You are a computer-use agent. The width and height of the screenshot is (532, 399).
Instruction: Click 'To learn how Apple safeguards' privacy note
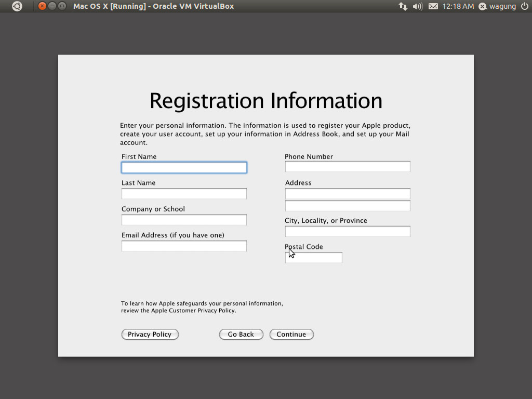point(202,307)
